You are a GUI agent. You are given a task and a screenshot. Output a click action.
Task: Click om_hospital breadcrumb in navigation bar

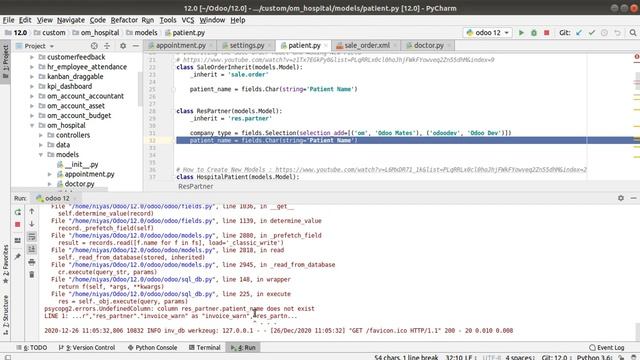96,33
